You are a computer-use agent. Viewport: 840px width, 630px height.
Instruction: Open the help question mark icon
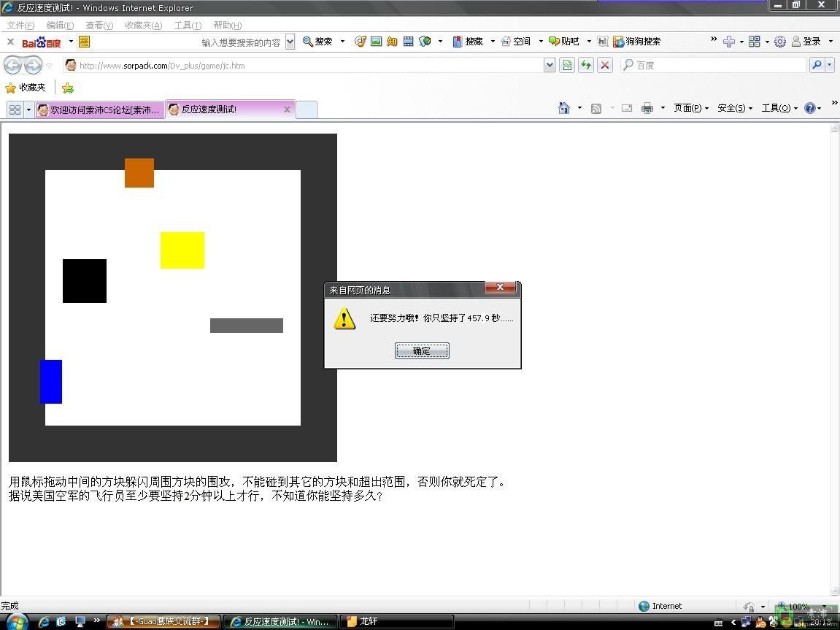809,108
